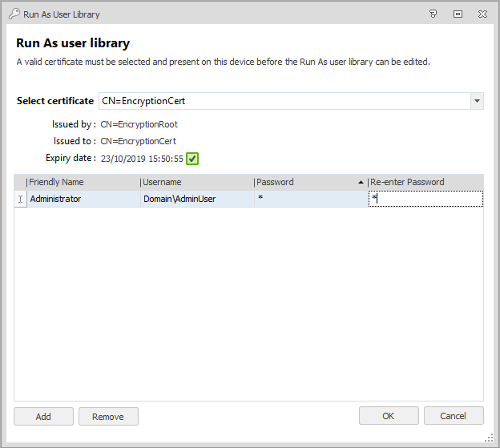This screenshot has height=448, width=500.
Task: Close the Run As User Library dialog
Action: pyautogui.click(x=482, y=14)
